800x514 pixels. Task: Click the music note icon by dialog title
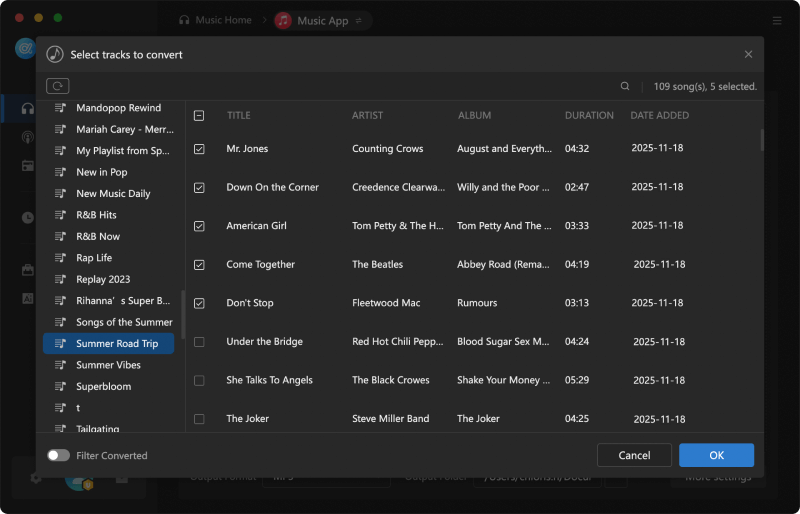[55, 54]
